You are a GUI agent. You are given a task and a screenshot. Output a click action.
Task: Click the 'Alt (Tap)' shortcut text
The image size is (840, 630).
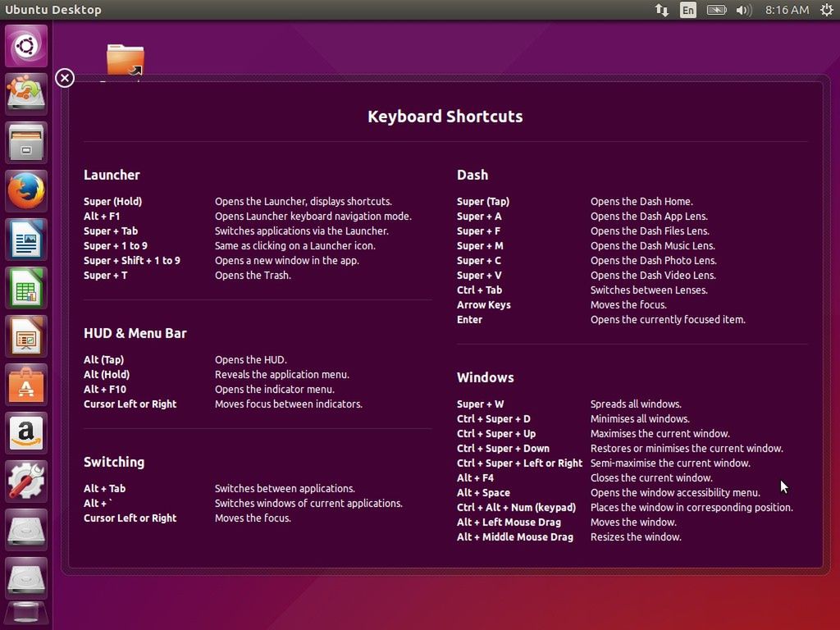pyautogui.click(x=104, y=359)
